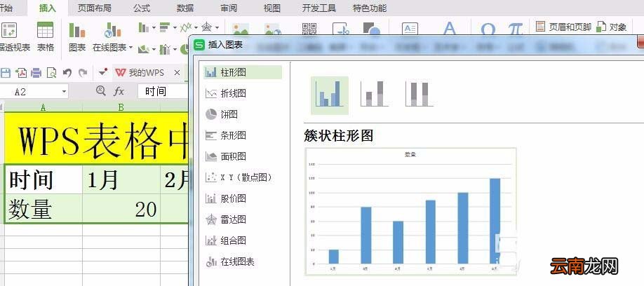
Task: Click the text box icon in ribbon
Action: 410,29
